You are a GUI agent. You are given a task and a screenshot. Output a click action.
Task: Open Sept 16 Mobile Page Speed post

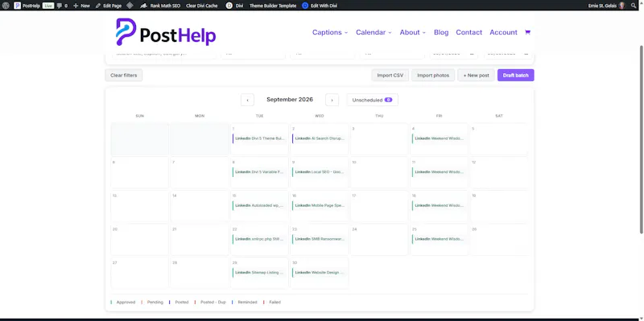(x=319, y=205)
